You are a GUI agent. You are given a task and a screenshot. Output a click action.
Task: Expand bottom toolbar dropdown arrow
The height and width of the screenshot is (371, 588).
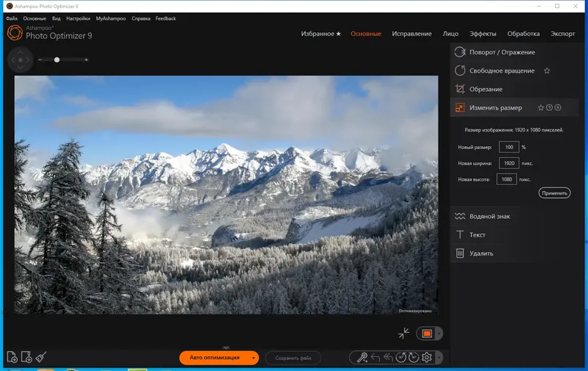[x=439, y=358]
